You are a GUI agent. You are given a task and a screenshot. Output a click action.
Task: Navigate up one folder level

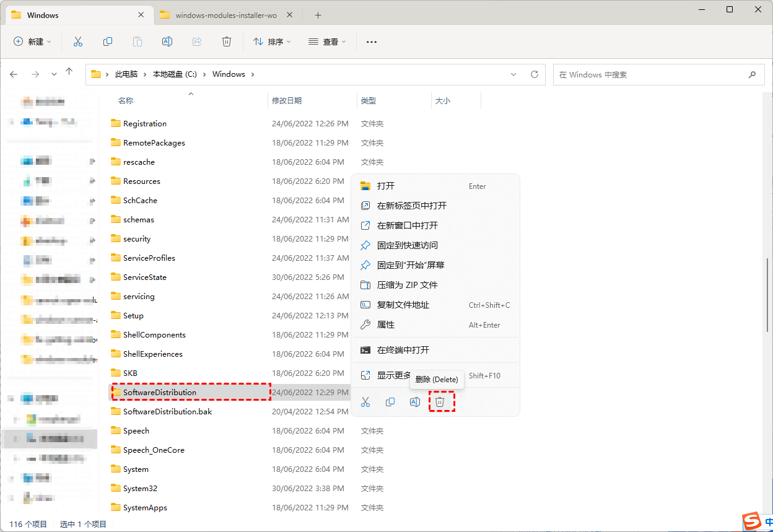pyautogui.click(x=69, y=73)
